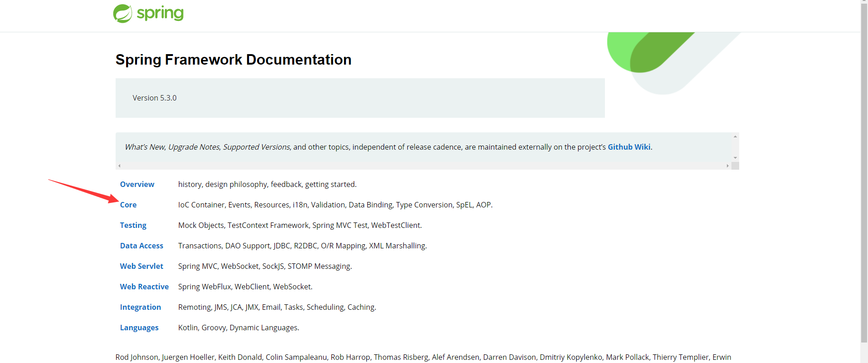Click the 'IoC Container, Events, Resources' description

[x=335, y=205]
